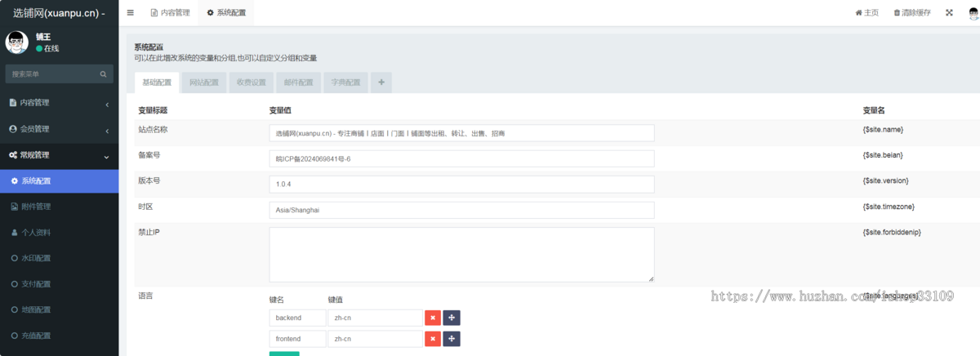Open 充值配置 in the sidebar
This screenshot has width=980, height=356.
click(59, 336)
